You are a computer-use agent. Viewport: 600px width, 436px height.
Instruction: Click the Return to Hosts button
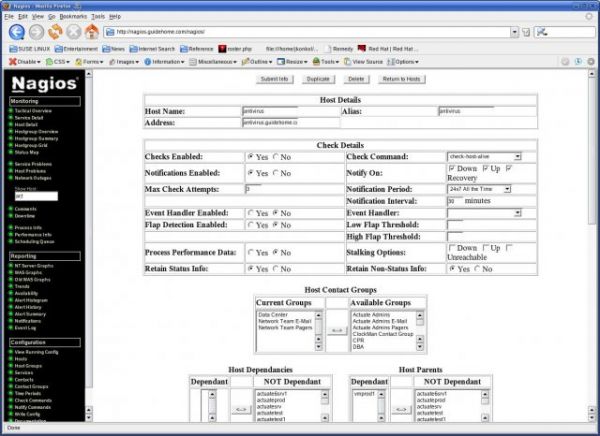click(401, 78)
